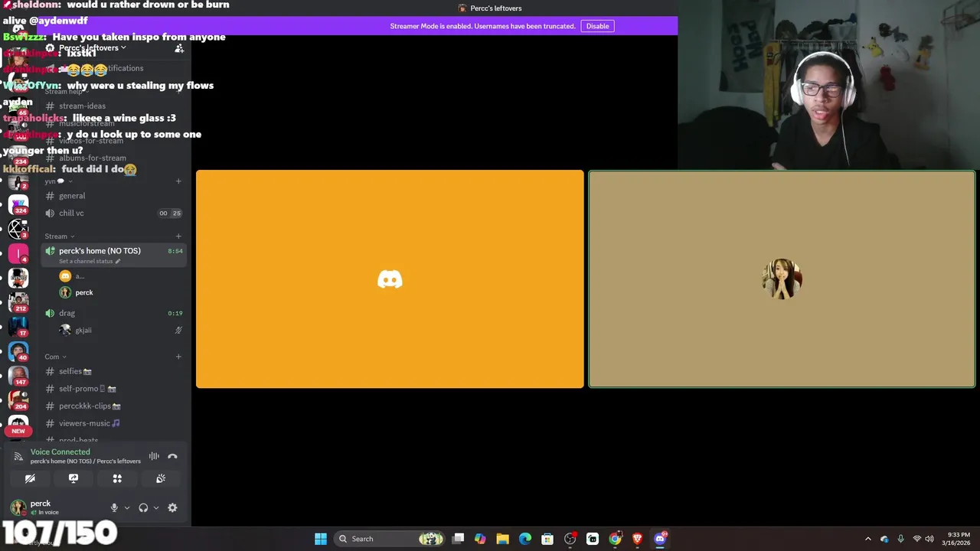Open the #self-promo channel
Screen dimensions: 980x551
[x=114, y=389]
